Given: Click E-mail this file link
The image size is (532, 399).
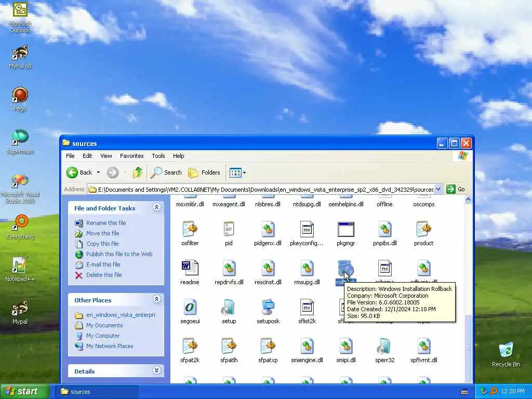Looking at the screenshot, I should coord(103,264).
